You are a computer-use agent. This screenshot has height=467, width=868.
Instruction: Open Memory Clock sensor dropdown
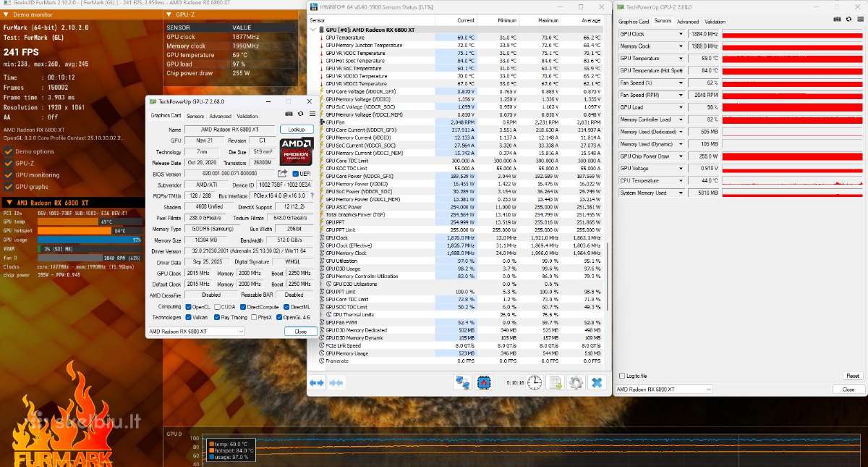click(x=680, y=46)
